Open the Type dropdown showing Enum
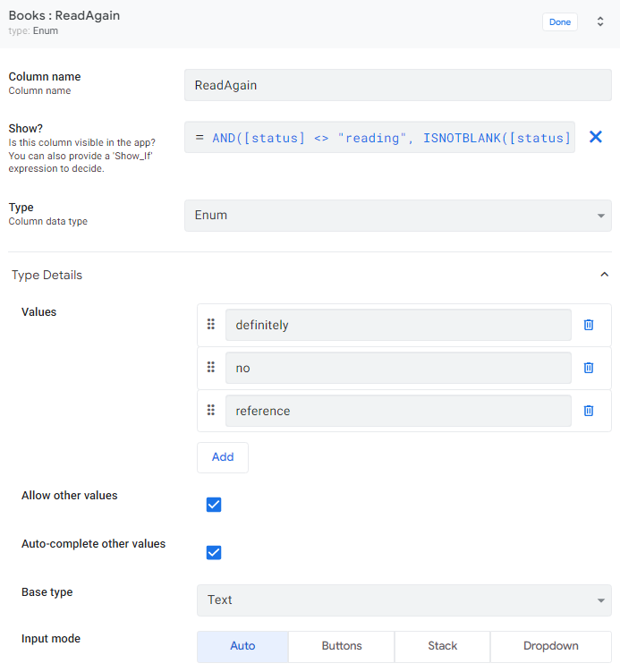Viewport: 620px width, 672px height. tap(397, 216)
